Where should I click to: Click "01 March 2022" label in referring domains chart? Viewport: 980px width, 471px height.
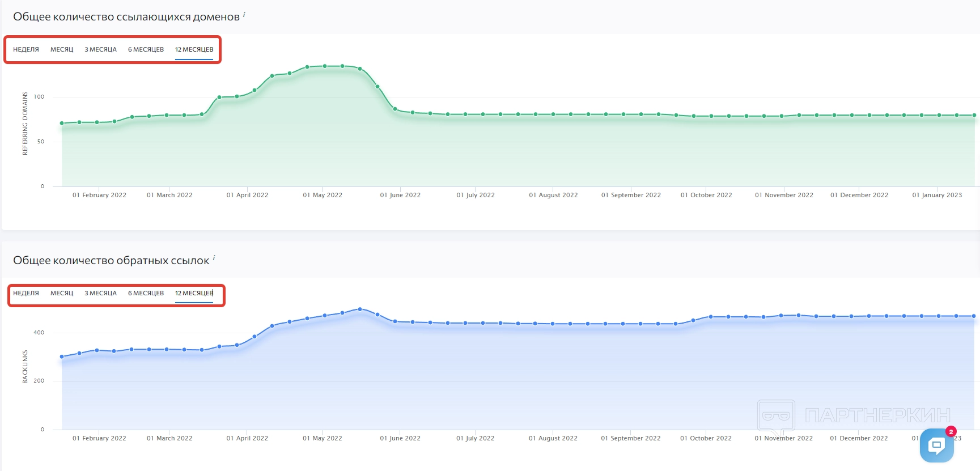[169, 195]
